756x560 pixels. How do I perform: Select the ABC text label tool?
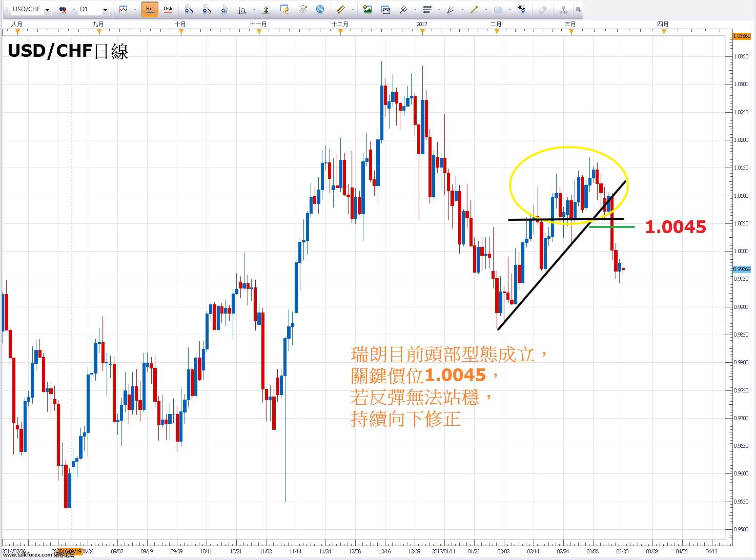[521, 9]
